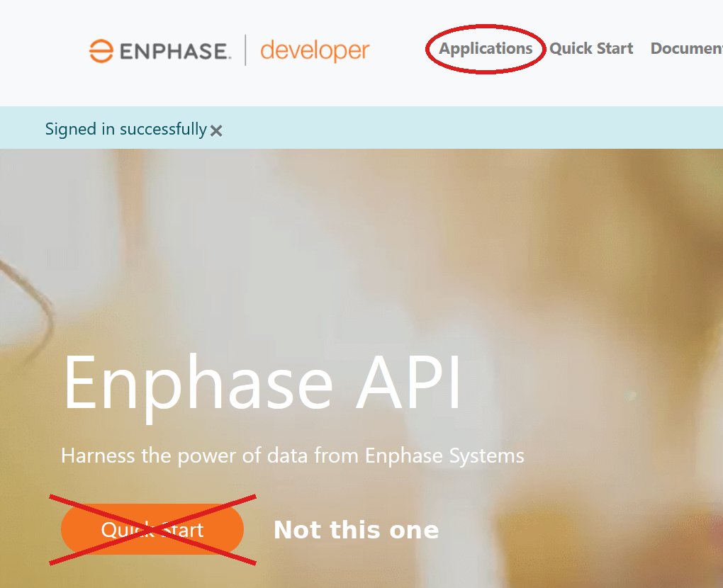723x588 pixels.
Task: Select the 'Signed in successfully' message text
Action: (126, 129)
